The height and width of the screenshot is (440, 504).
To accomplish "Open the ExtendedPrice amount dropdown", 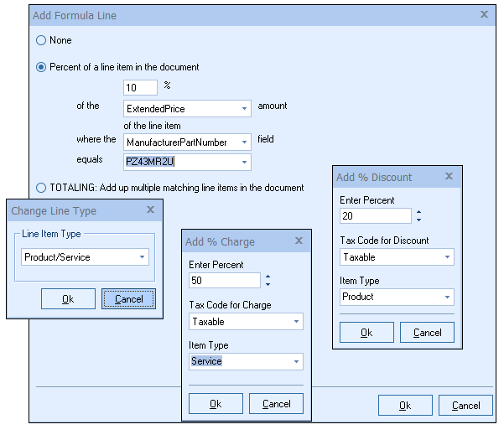I will point(244,109).
